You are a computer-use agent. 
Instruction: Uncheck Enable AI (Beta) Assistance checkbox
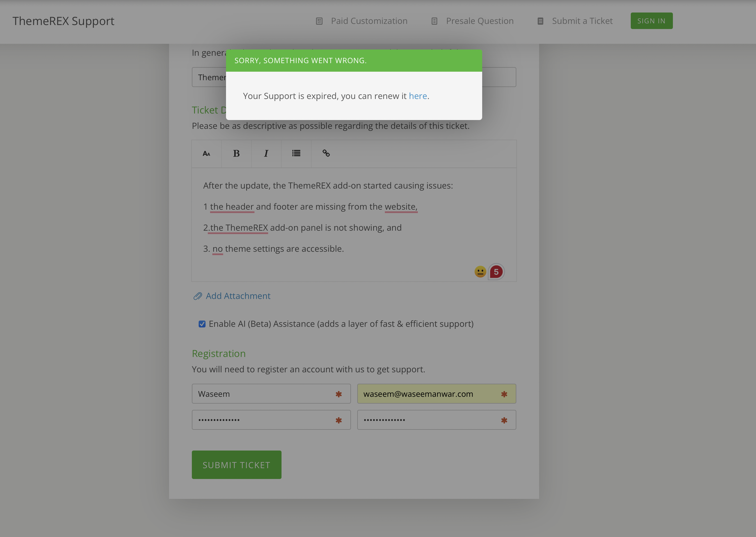point(202,324)
